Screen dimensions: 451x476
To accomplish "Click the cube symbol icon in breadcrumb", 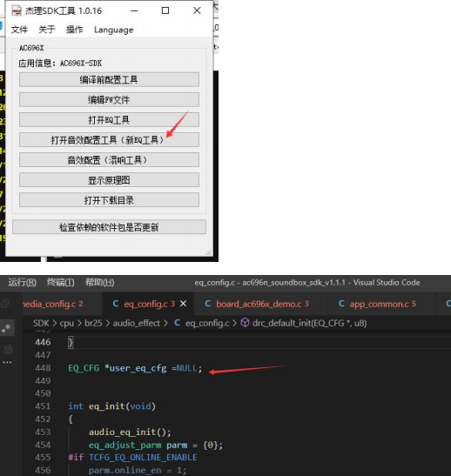I will coord(245,323).
